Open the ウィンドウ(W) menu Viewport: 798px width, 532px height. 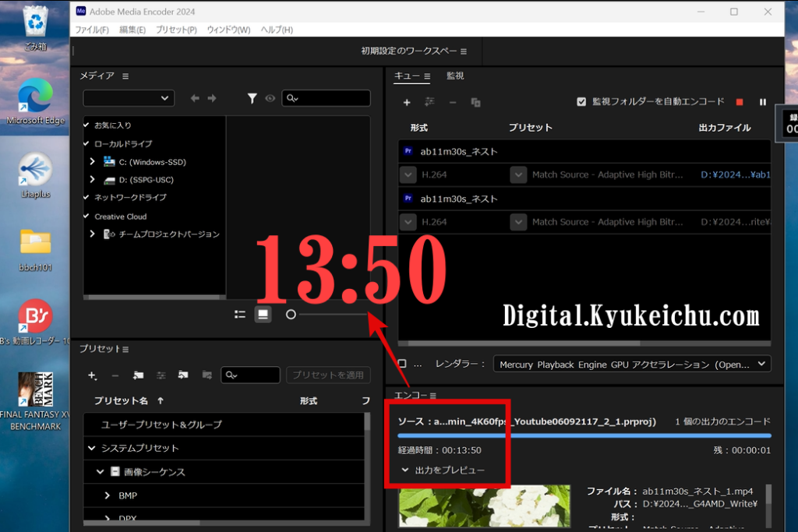click(228, 30)
